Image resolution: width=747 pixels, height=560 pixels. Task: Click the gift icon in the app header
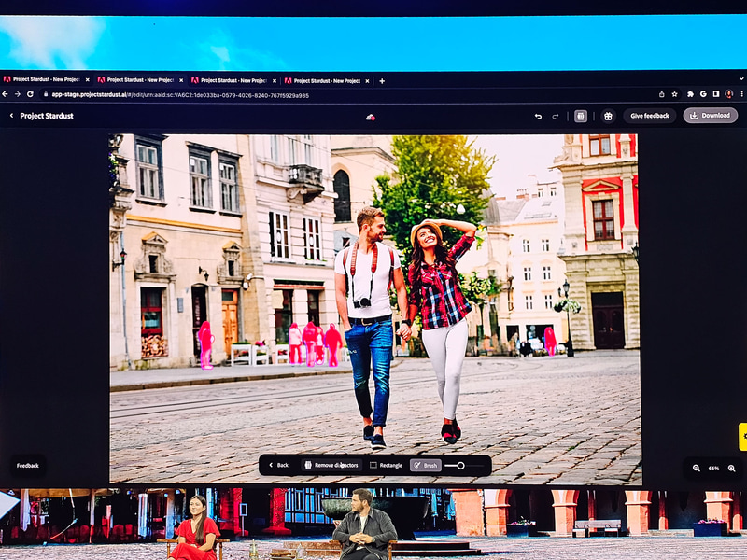(608, 116)
